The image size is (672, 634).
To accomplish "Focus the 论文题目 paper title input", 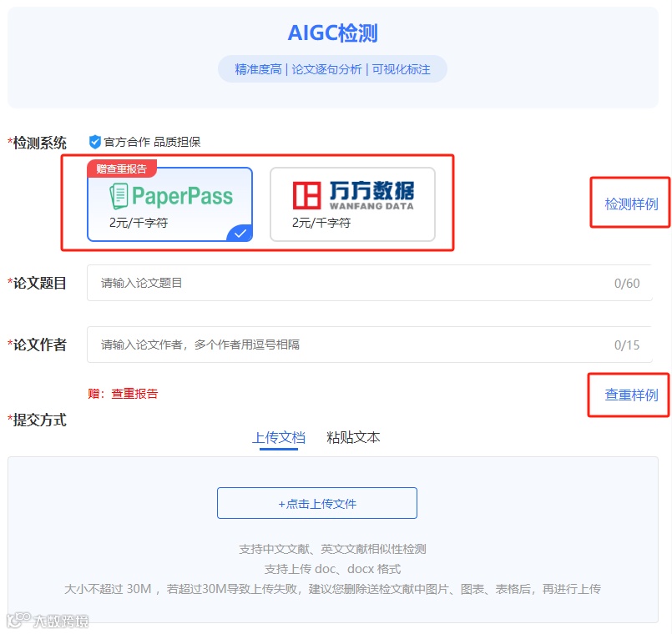I will click(x=370, y=283).
